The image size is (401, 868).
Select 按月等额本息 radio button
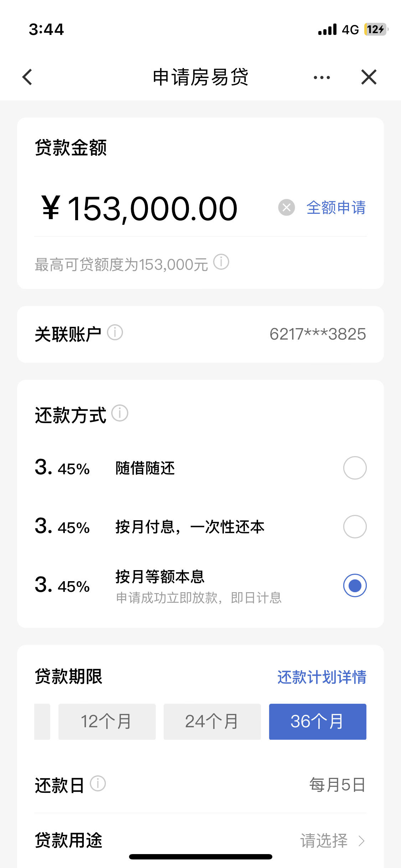pyautogui.click(x=355, y=585)
